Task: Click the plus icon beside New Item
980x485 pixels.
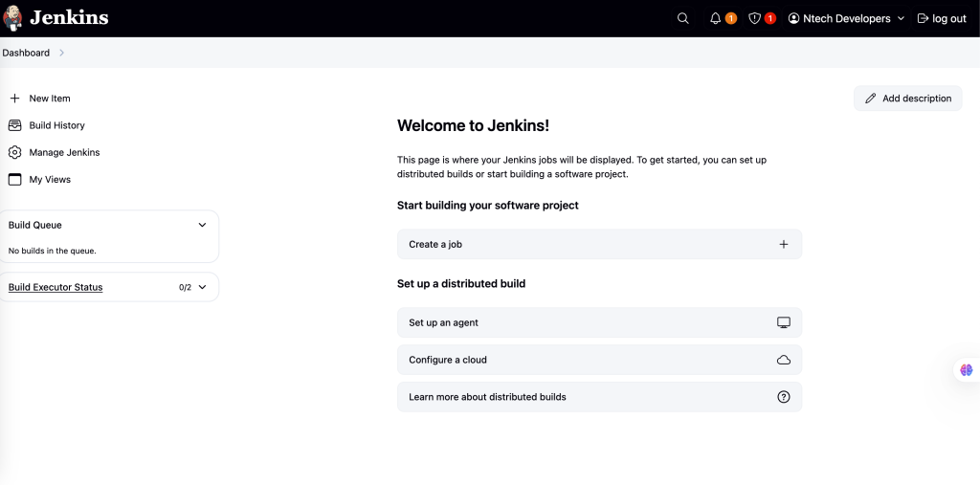Action: [15, 99]
